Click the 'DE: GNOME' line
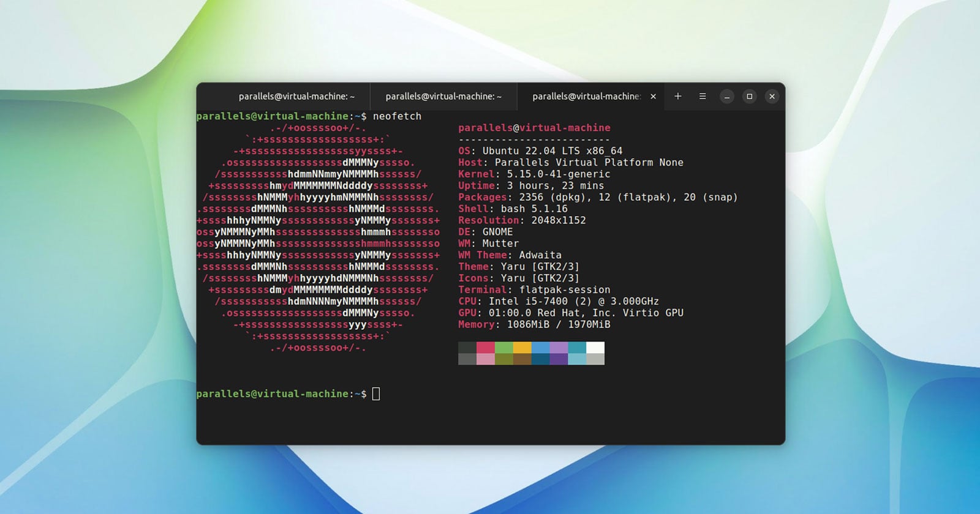 pyautogui.click(x=485, y=232)
